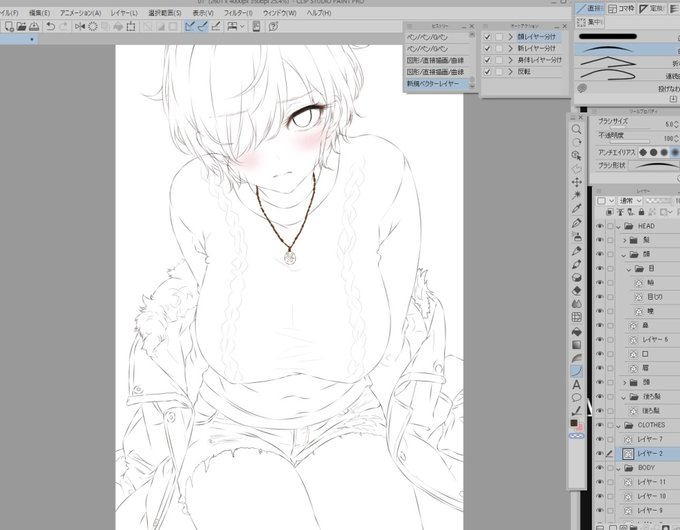Uncheck 顔レイヤー分け auto action checkbox
The image size is (680, 530).
click(487, 37)
